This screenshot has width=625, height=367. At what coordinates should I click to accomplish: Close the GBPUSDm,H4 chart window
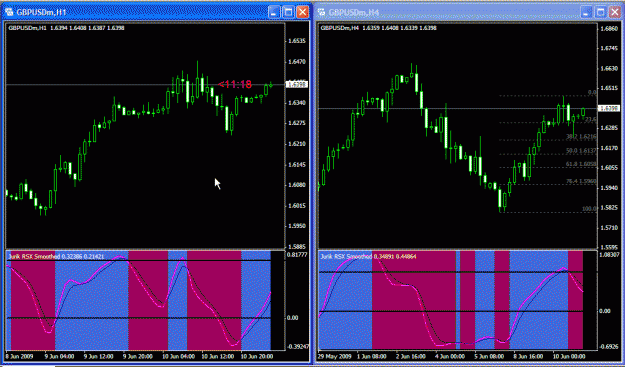(615, 12)
